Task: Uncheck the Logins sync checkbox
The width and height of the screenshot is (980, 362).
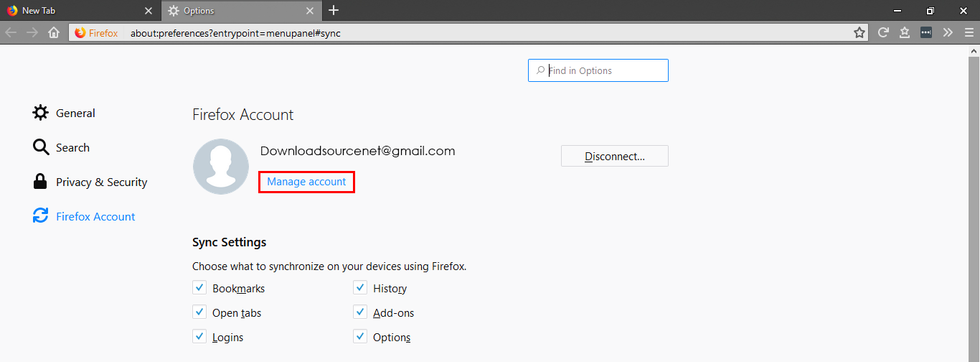Action: pos(199,337)
